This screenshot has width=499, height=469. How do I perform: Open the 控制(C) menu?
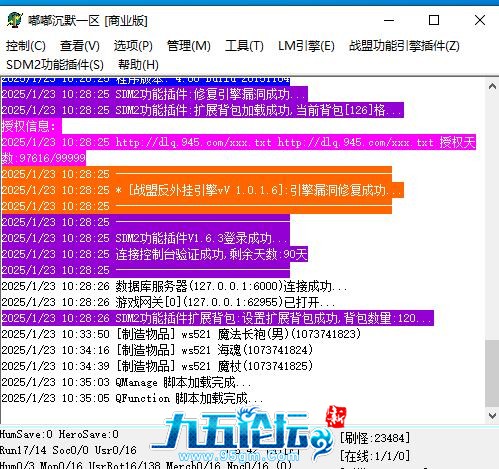tap(26, 46)
